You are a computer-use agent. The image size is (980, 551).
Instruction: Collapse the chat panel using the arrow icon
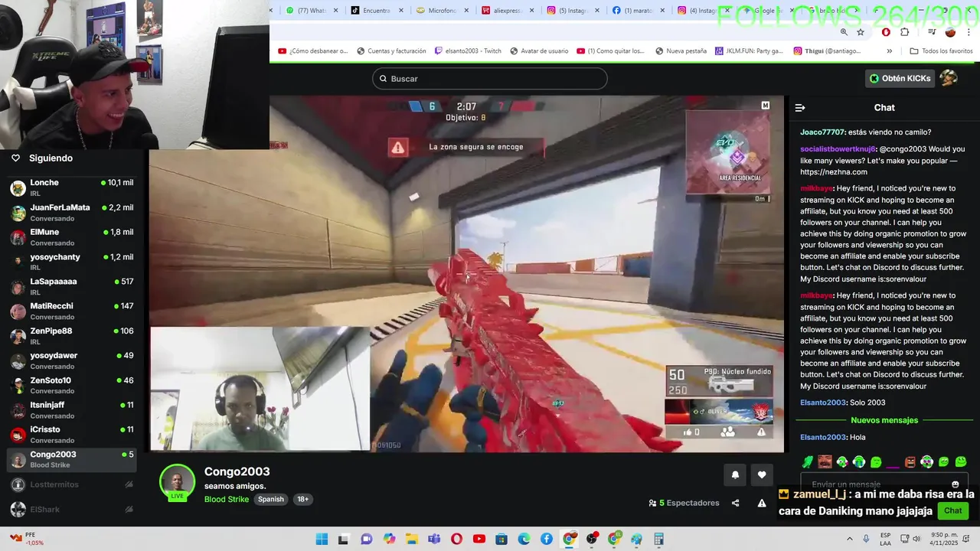(800, 108)
